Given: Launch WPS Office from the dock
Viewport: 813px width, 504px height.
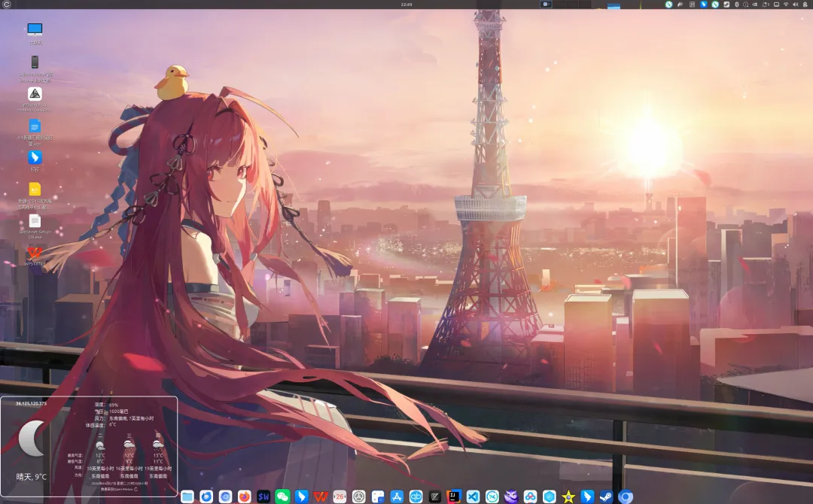Looking at the screenshot, I should tap(321, 496).
